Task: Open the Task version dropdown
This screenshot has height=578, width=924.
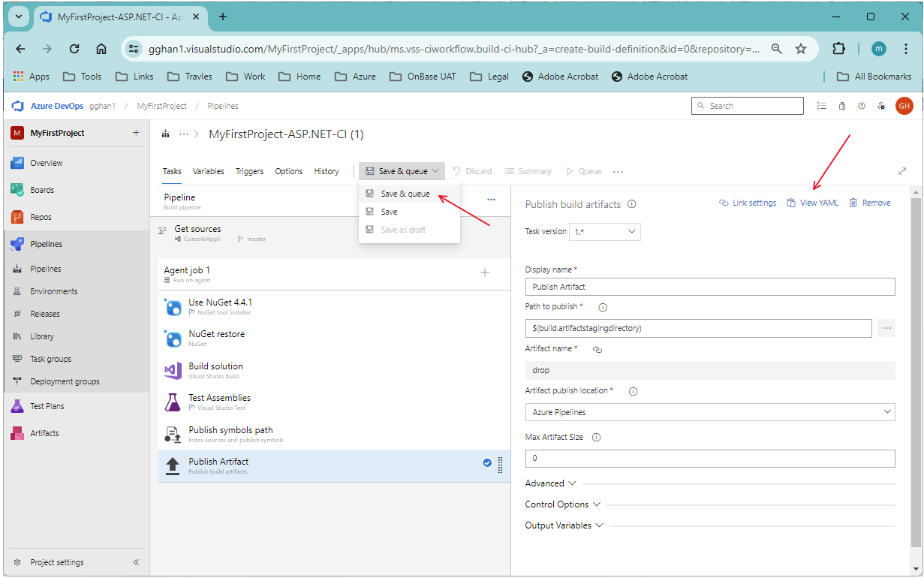Action: 605,231
